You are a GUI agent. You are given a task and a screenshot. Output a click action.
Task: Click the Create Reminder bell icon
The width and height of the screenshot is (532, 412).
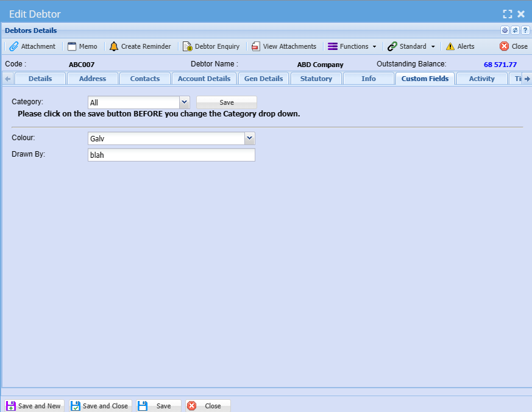pyautogui.click(x=114, y=46)
